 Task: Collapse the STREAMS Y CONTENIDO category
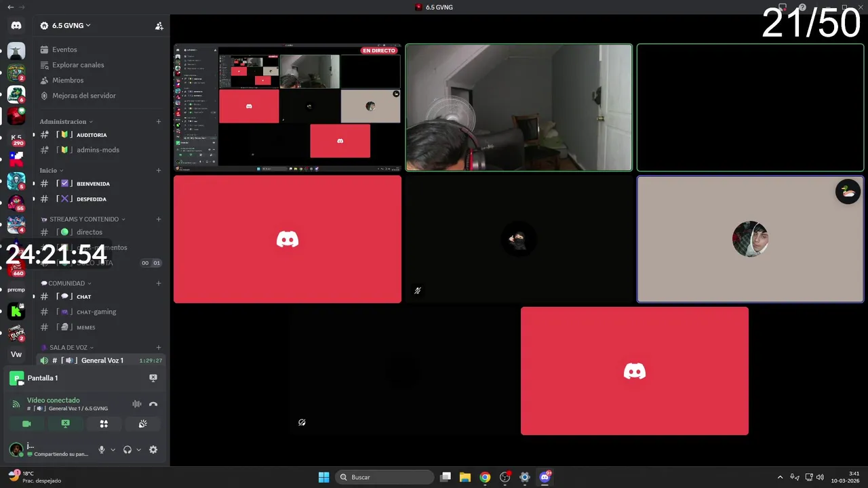(x=83, y=219)
